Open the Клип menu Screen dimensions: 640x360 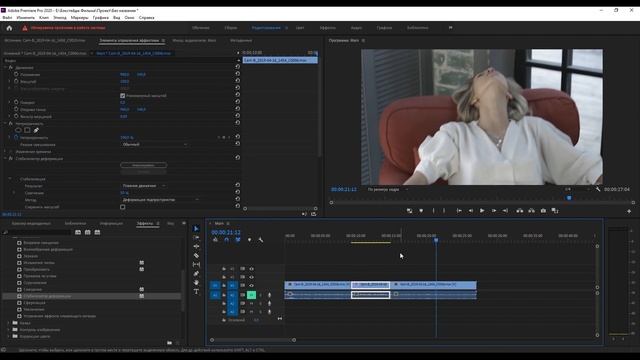coord(44,18)
